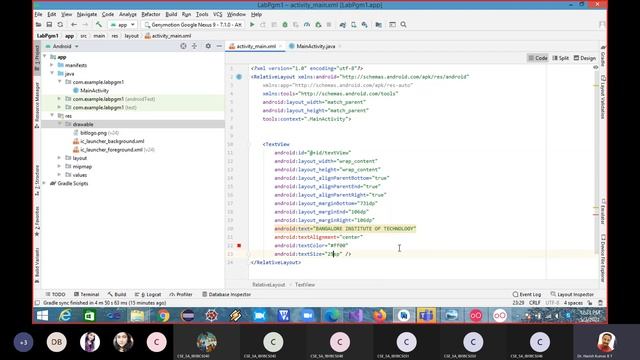Click the Windows Start button

(x=42, y=316)
